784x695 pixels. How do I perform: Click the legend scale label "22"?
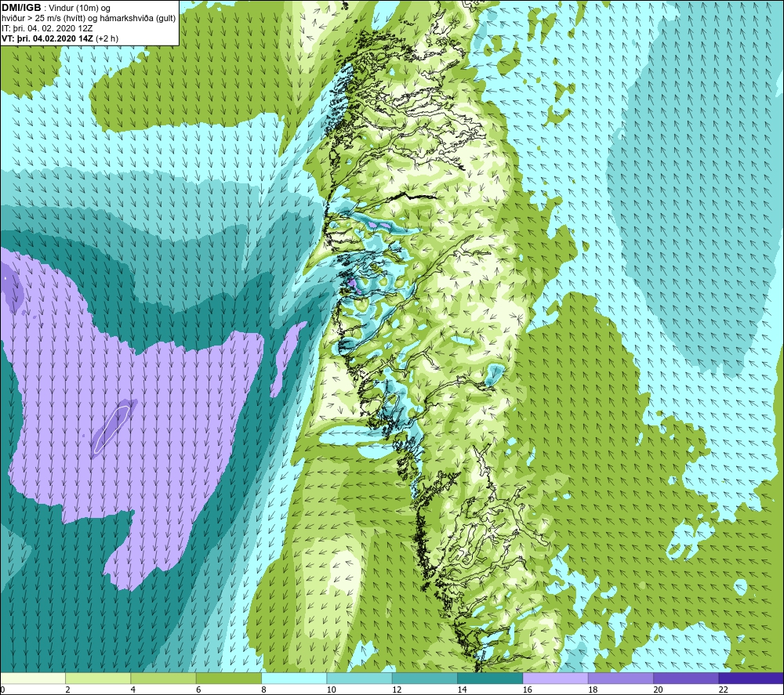724,690
